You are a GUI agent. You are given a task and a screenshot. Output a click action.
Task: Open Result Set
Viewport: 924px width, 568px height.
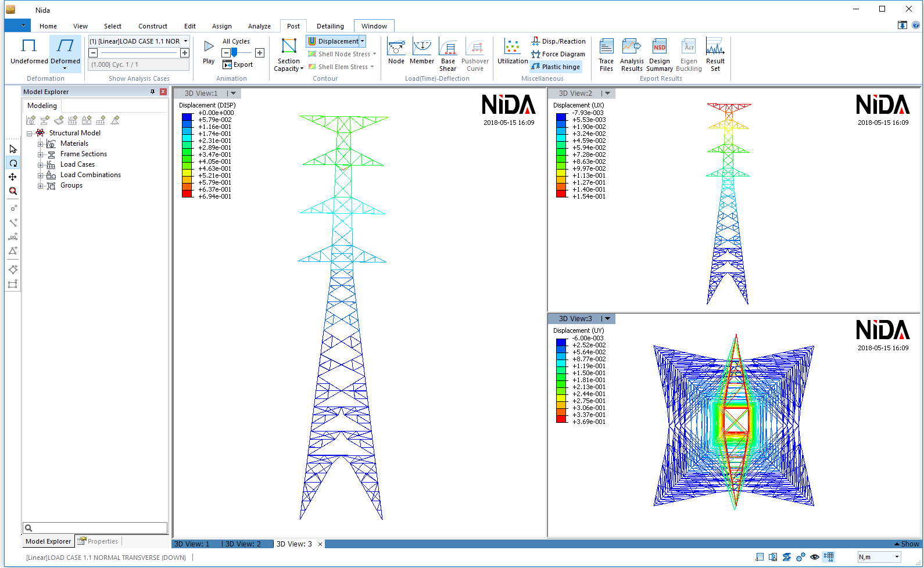pos(715,55)
